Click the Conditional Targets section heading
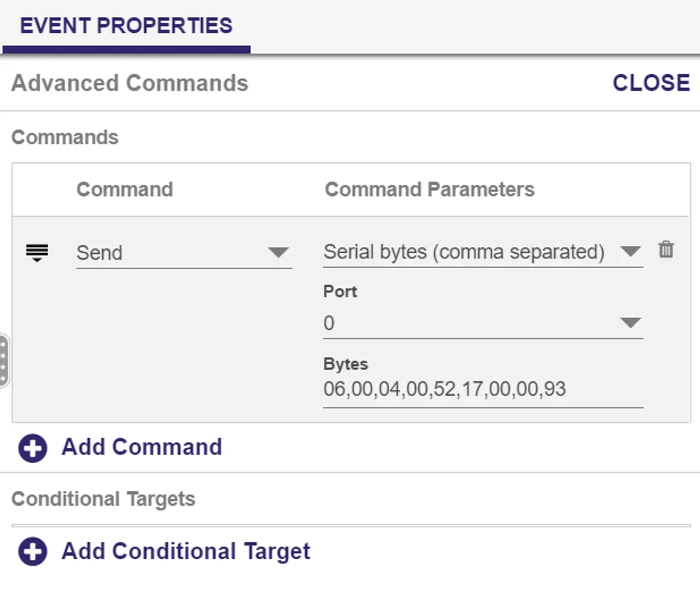 [103, 499]
